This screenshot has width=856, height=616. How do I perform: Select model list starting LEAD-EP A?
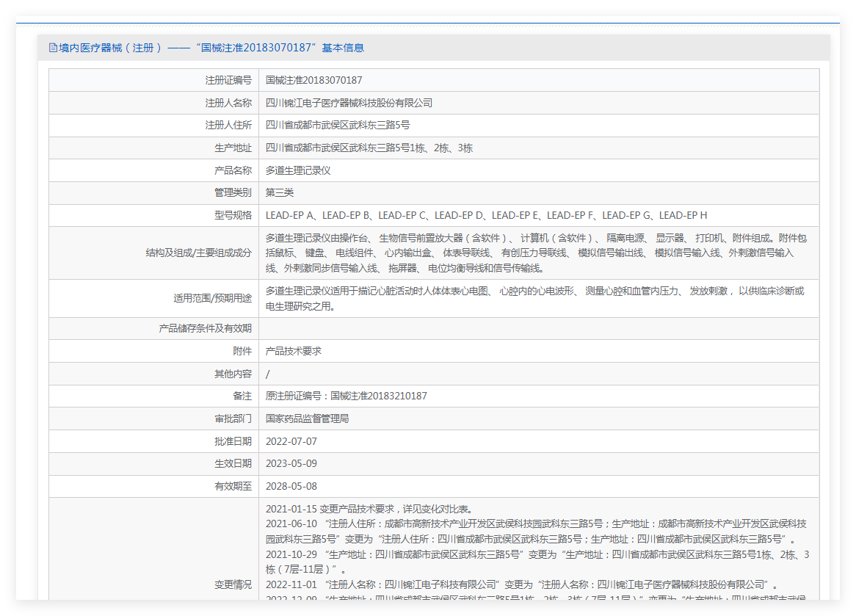click(x=486, y=216)
